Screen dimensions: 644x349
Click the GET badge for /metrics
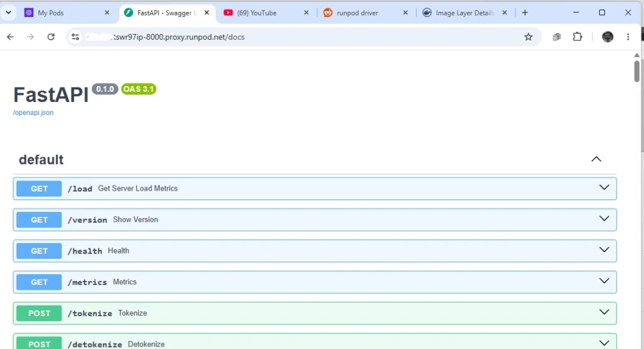[39, 282]
